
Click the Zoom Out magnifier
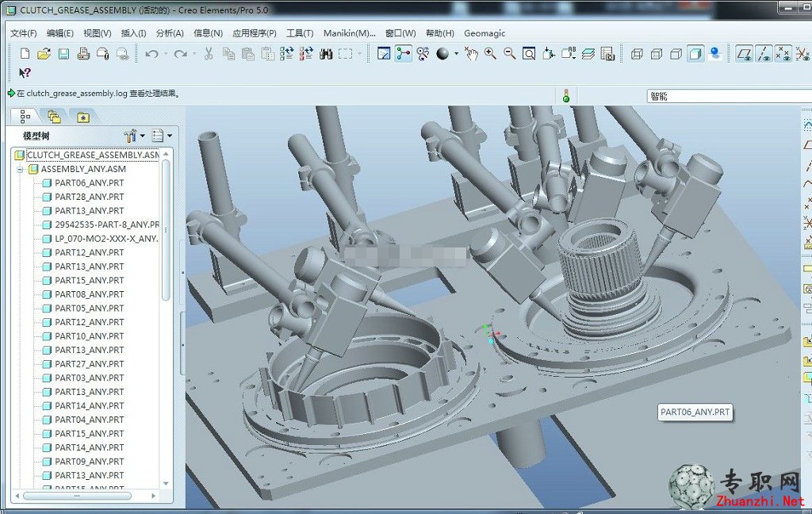click(x=510, y=53)
